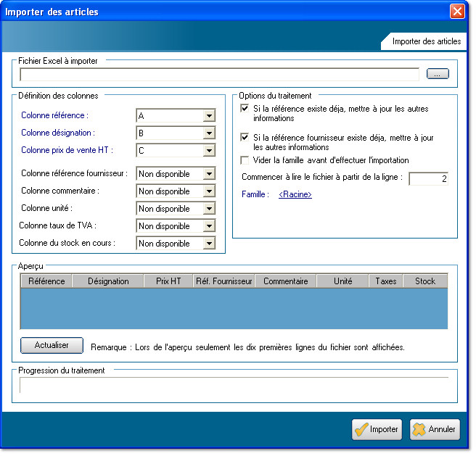
Task: Close the Importer des articles dialog
Action: pos(457,12)
